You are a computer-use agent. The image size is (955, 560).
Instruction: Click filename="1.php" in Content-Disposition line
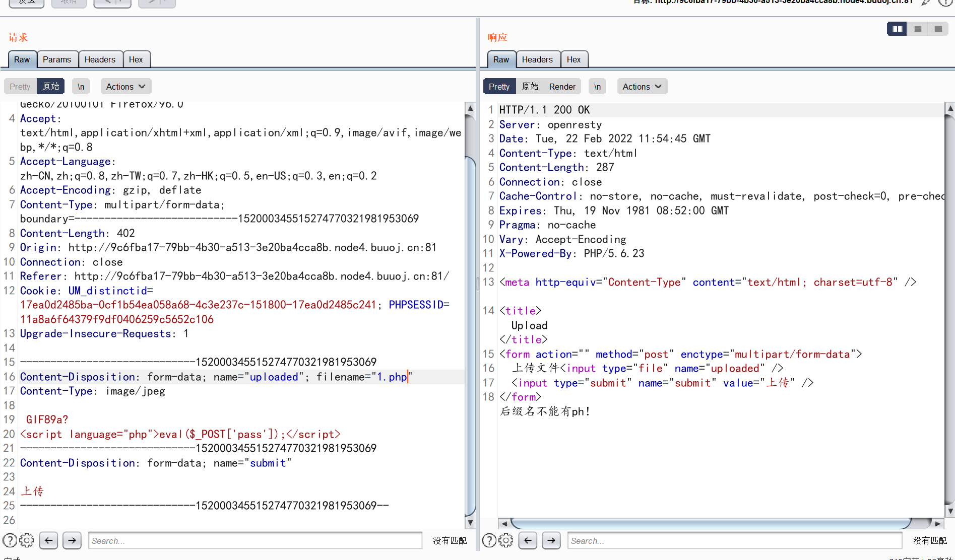coord(364,377)
